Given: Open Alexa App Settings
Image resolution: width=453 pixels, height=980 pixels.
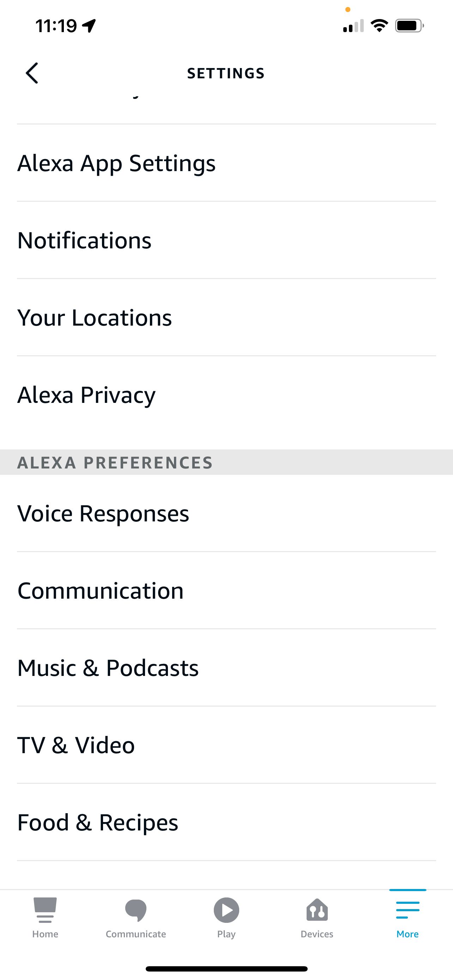Looking at the screenshot, I should pos(116,163).
